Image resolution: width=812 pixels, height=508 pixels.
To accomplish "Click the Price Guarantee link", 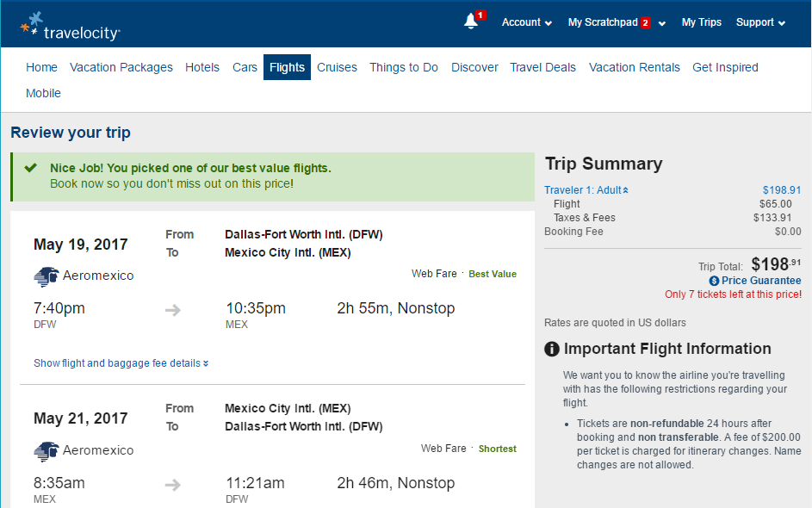I will (x=761, y=281).
